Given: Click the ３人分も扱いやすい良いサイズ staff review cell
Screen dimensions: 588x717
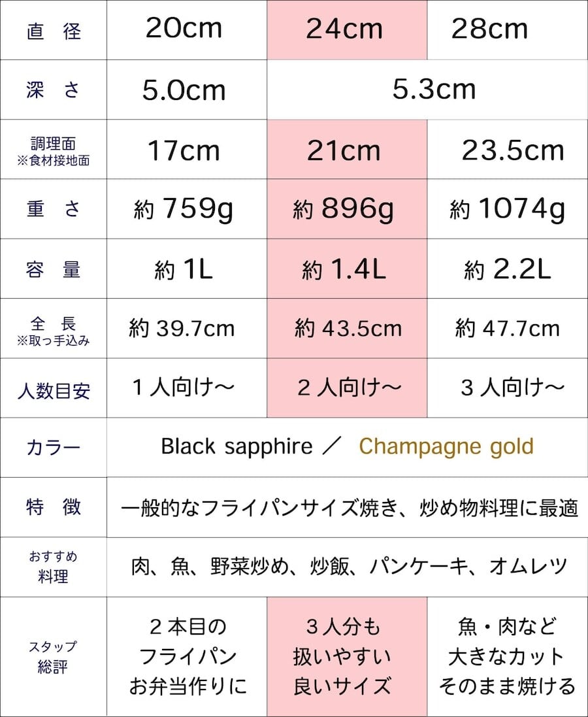Looking at the screenshot, I should (x=346, y=656).
